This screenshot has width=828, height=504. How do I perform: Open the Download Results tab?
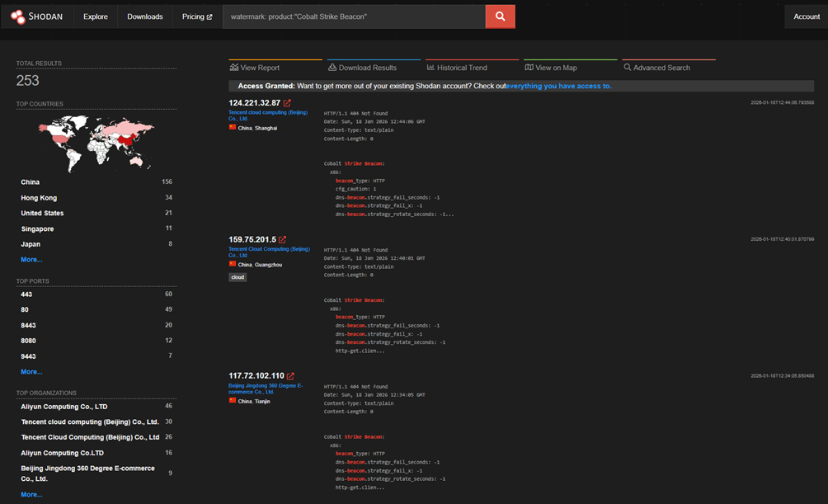tap(362, 68)
